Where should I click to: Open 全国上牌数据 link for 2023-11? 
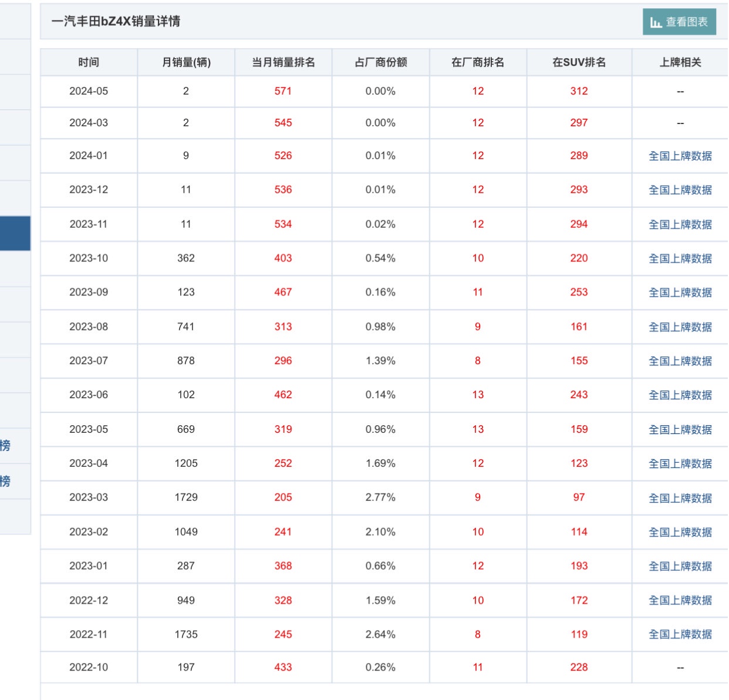680,224
